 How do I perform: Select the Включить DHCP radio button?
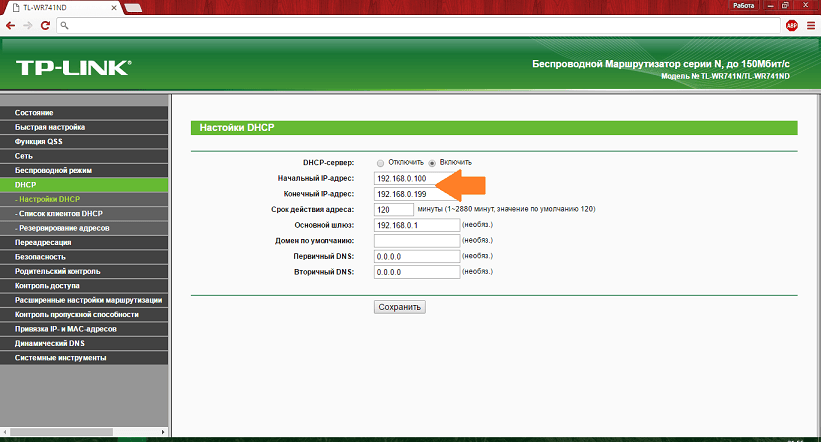click(x=433, y=162)
